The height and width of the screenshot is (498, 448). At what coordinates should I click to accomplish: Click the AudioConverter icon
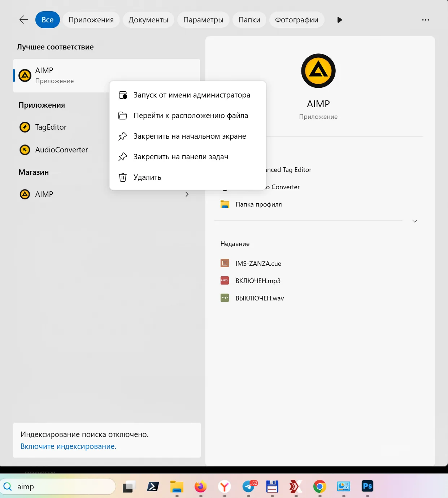tap(25, 150)
